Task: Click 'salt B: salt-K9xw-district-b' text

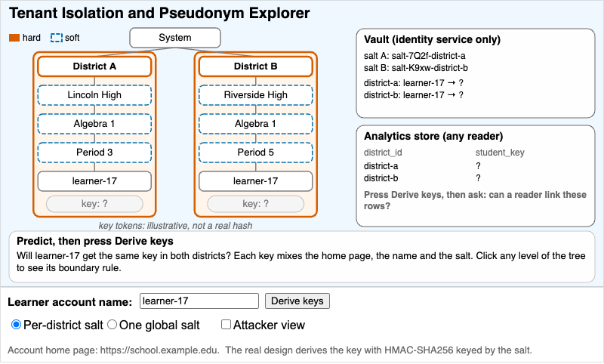Action: (416, 68)
